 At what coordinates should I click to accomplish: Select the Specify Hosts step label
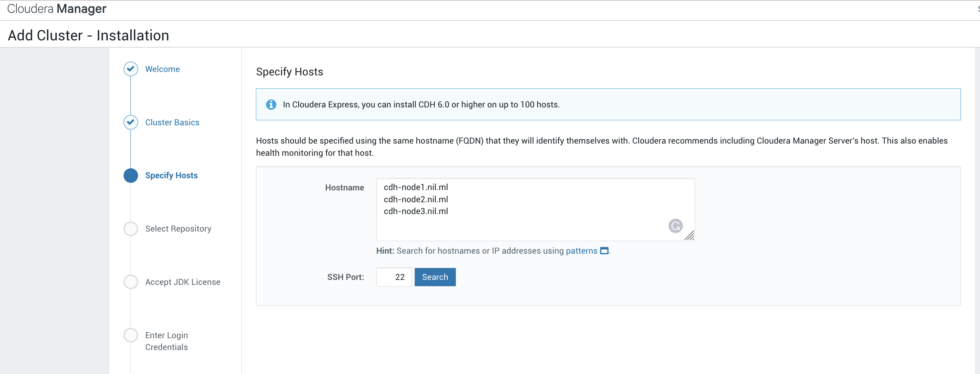(172, 176)
